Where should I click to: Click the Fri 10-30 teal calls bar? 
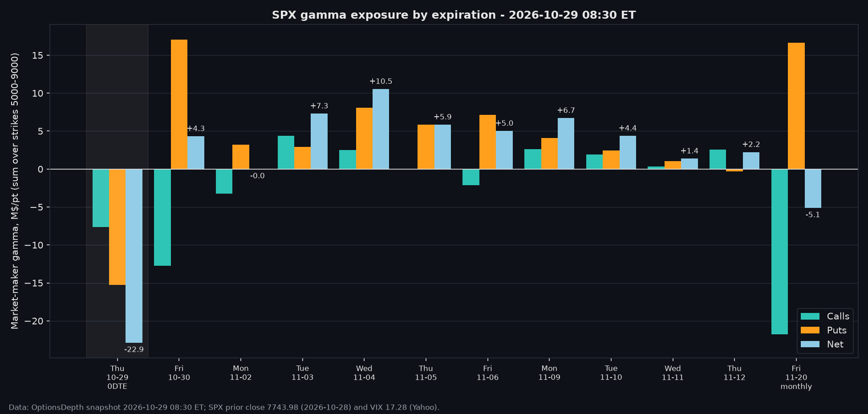162,217
